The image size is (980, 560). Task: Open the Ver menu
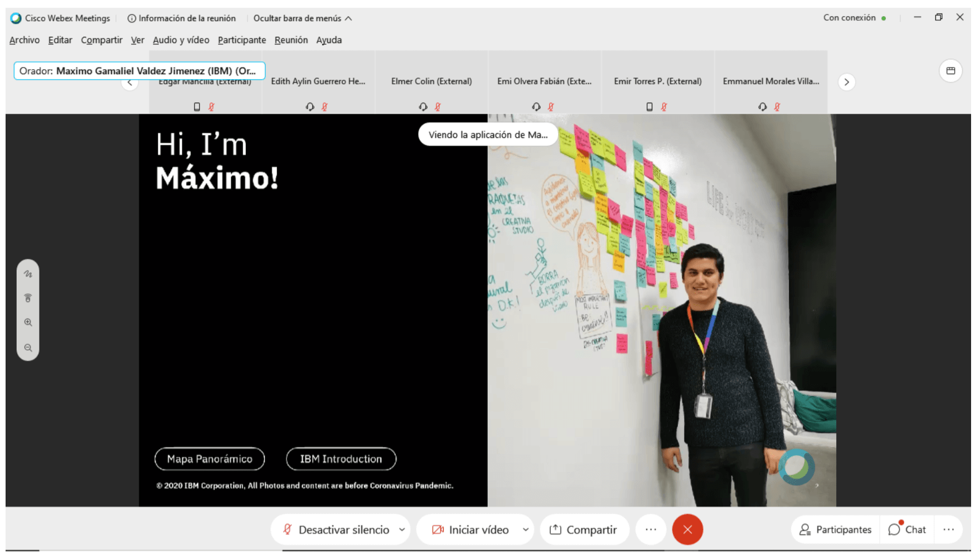[137, 40]
